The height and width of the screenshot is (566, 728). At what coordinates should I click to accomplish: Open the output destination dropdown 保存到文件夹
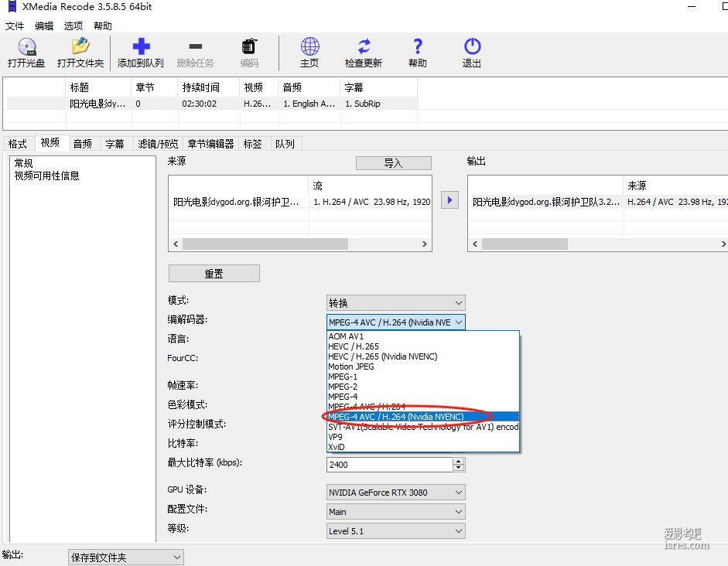(x=126, y=557)
